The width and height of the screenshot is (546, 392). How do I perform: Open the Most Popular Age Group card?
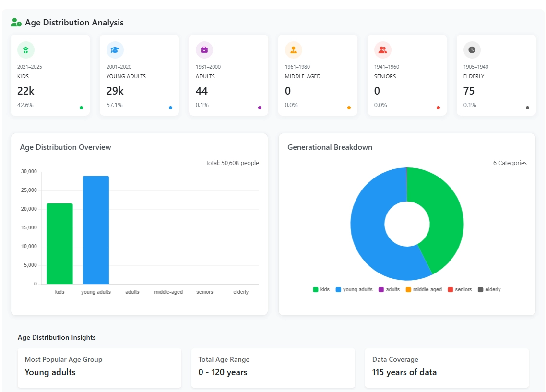coord(99,368)
